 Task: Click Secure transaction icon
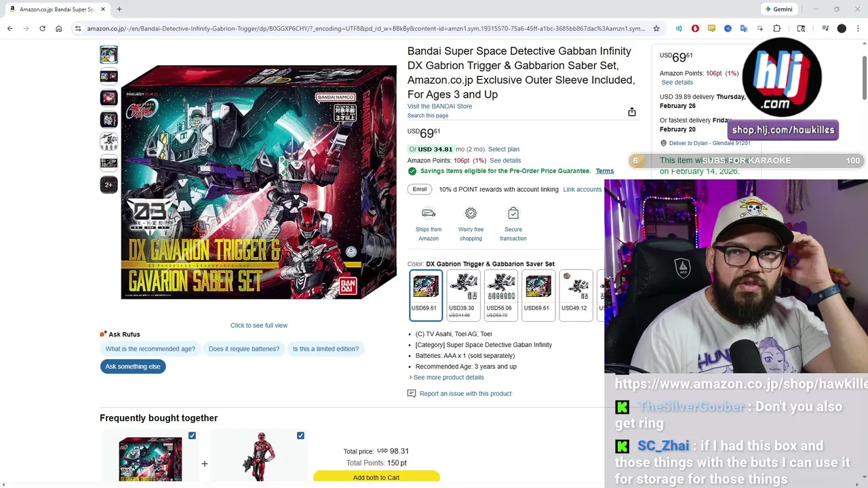tap(513, 213)
